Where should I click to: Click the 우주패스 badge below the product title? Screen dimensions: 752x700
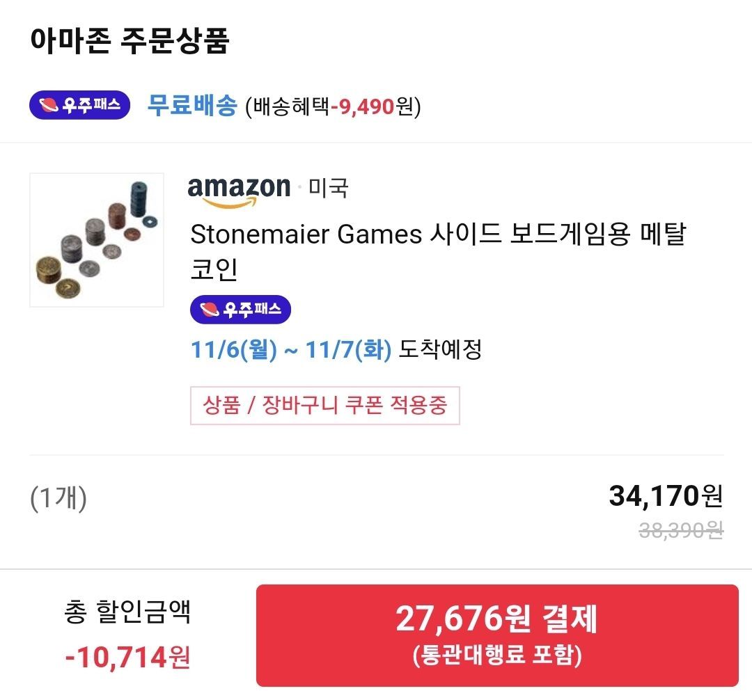coord(242,310)
